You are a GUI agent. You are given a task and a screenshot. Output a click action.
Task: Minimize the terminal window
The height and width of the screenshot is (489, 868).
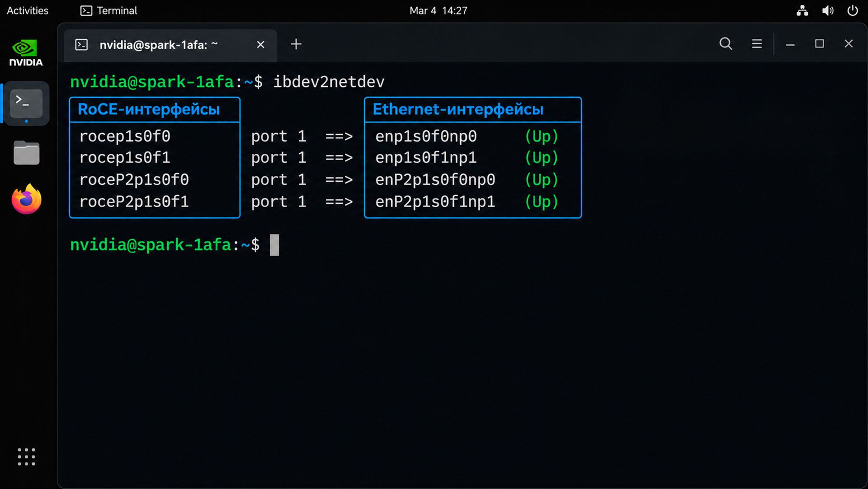coord(790,44)
